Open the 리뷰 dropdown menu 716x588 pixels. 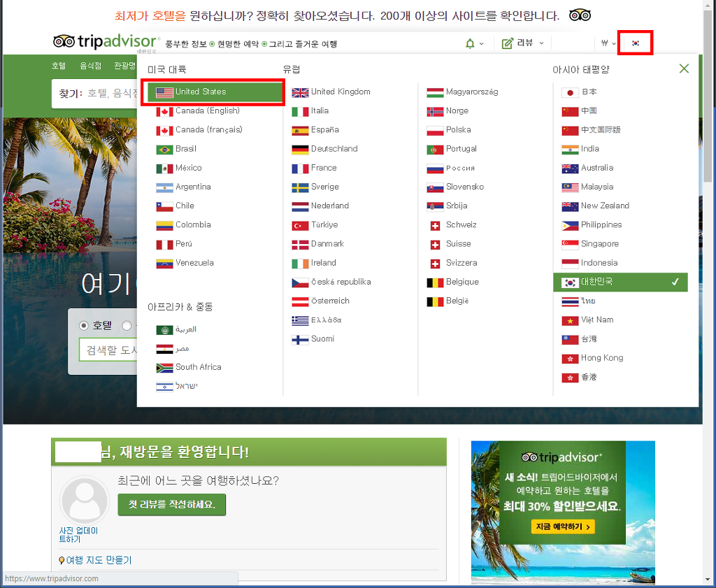click(523, 43)
